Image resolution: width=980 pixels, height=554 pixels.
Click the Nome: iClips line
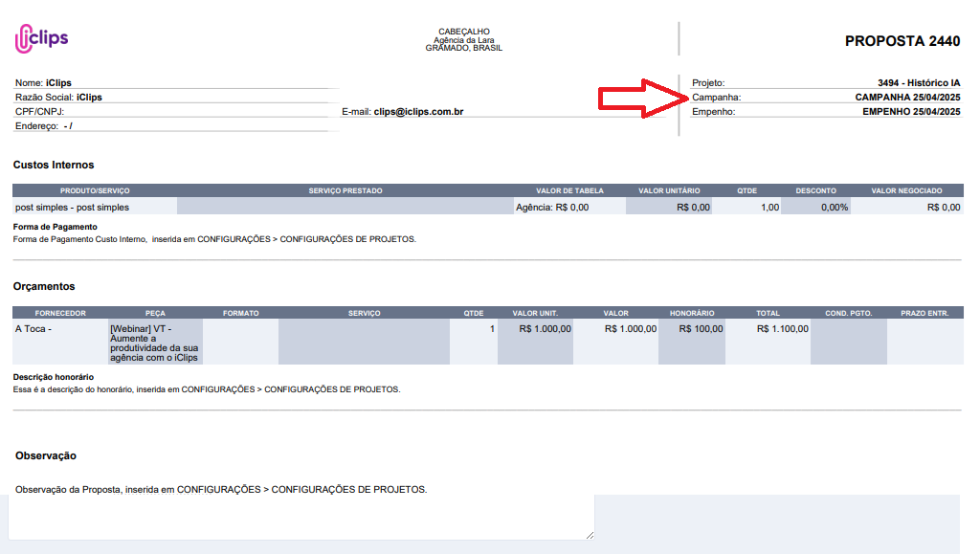43,83
